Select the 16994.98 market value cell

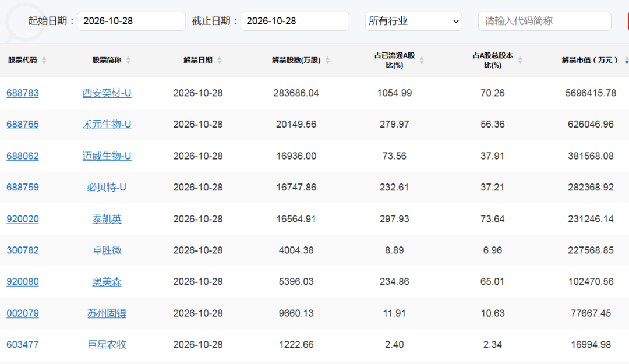click(x=591, y=345)
